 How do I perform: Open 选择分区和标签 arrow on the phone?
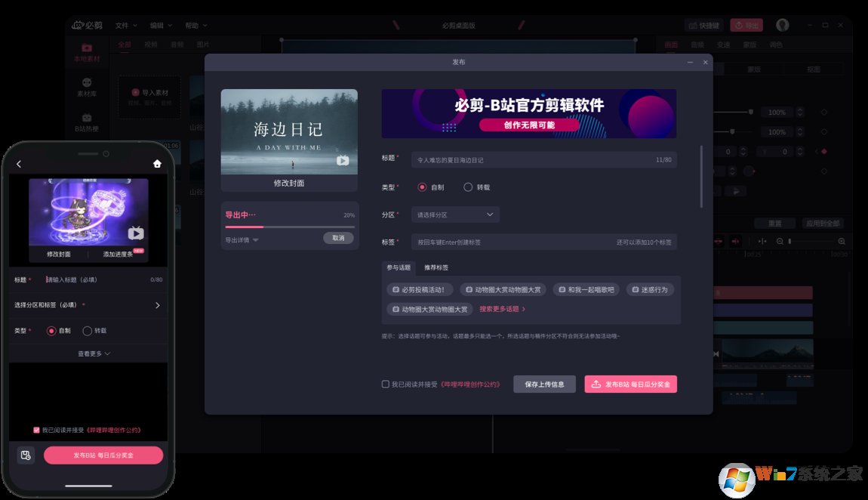point(157,305)
